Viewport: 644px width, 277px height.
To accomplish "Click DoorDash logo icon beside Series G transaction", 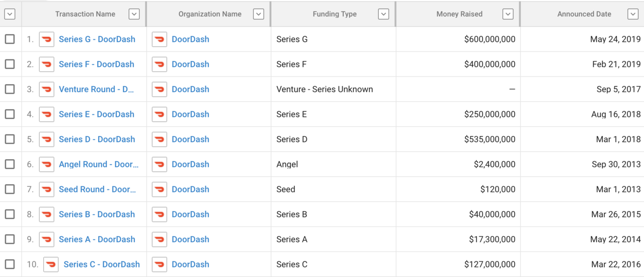I will click(47, 39).
